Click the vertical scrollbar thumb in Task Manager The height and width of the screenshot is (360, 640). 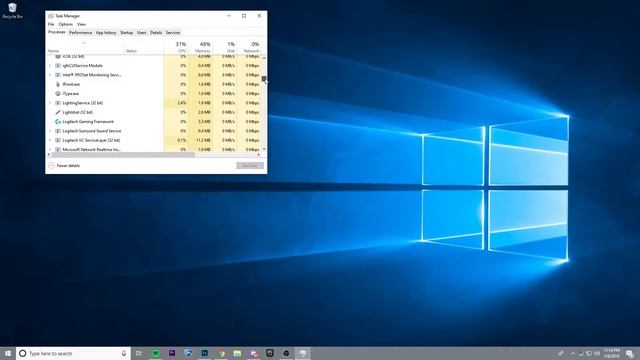point(264,79)
